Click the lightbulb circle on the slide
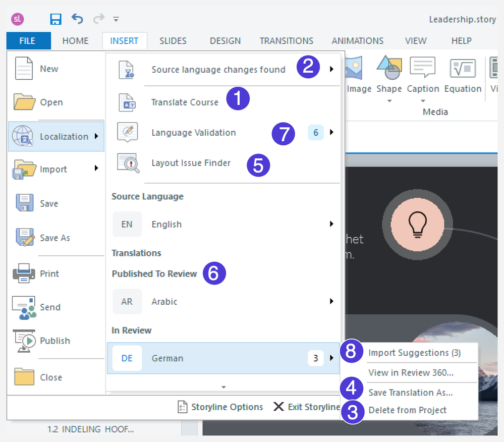 click(x=417, y=225)
